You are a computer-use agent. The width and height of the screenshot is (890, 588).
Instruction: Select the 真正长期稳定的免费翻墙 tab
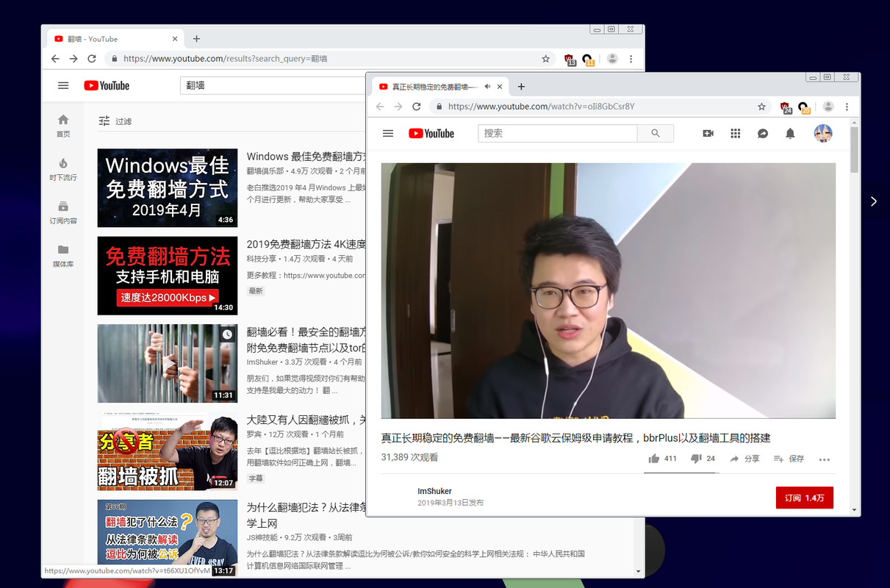tap(439, 87)
